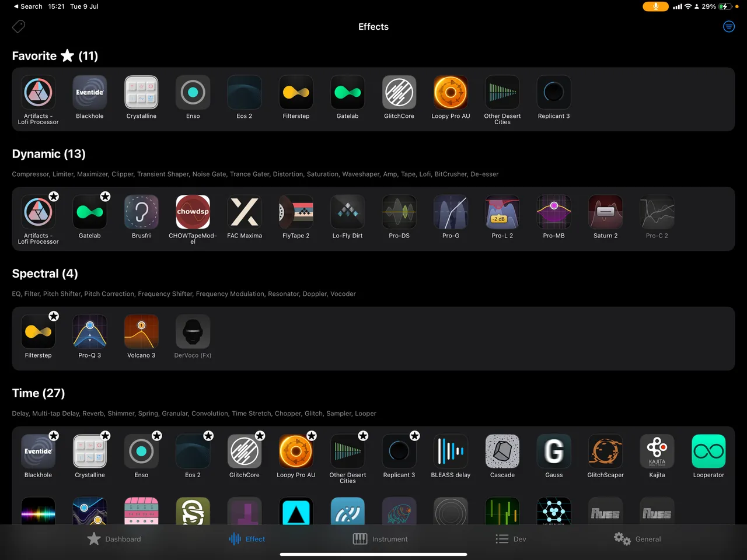747x560 pixels.
Task: Select Other Desert Cities in Favorite section
Action: [x=502, y=92]
